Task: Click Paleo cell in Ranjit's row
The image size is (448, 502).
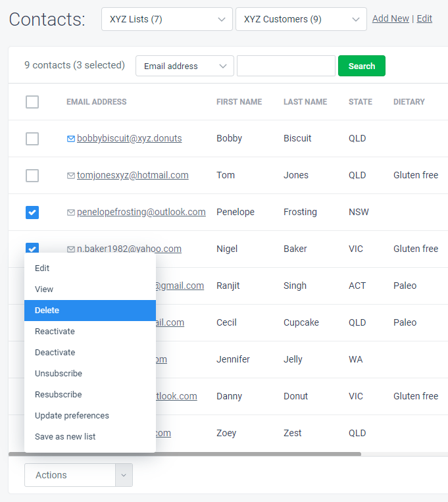Action: coord(405,286)
